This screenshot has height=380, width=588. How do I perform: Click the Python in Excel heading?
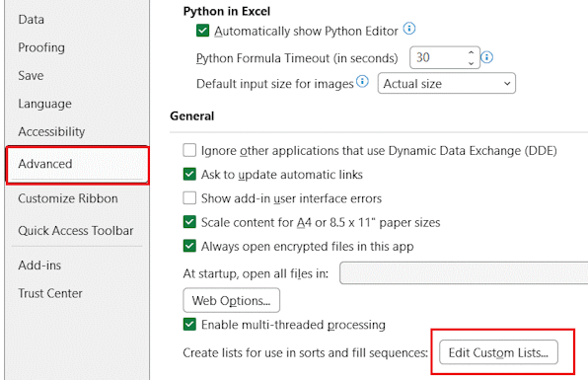pos(227,11)
